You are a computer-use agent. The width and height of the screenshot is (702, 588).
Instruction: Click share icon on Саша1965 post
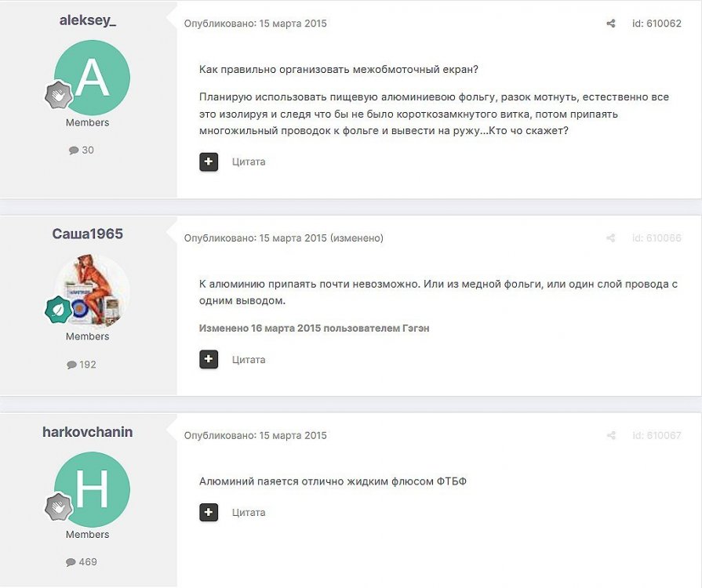click(611, 238)
